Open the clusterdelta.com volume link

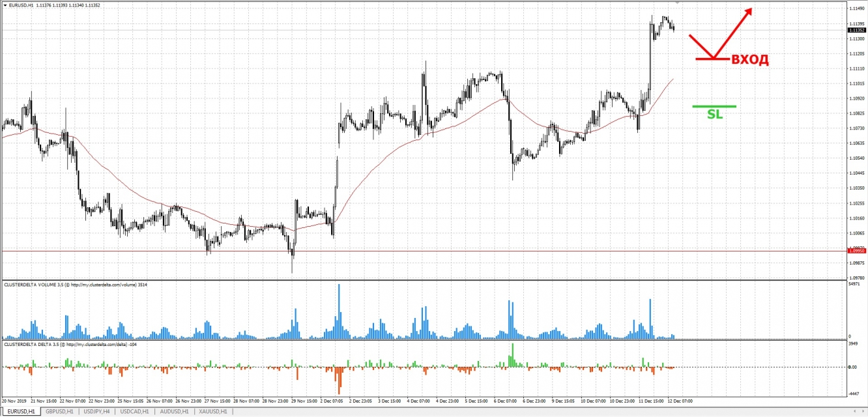point(104,285)
